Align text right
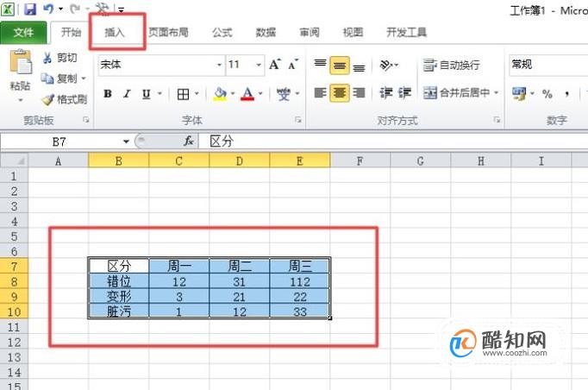The width and height of the screenshot is (588, 390). 359,92
